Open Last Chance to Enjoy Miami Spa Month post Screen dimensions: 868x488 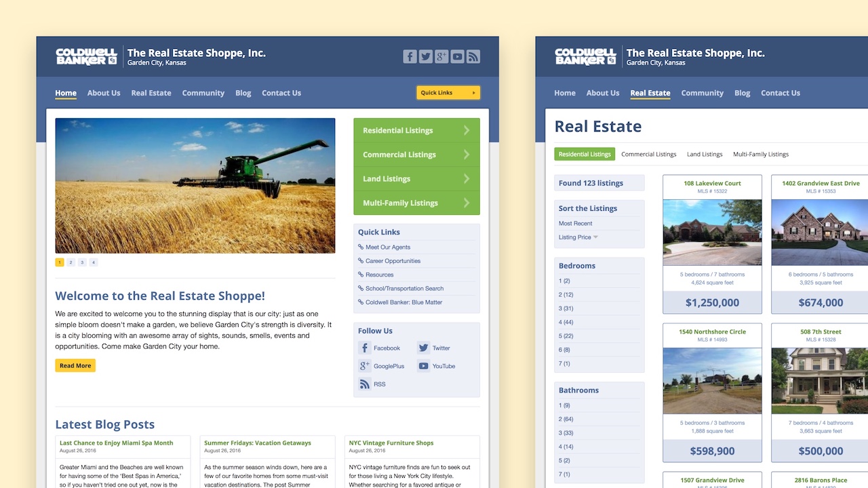click(117, 443)
